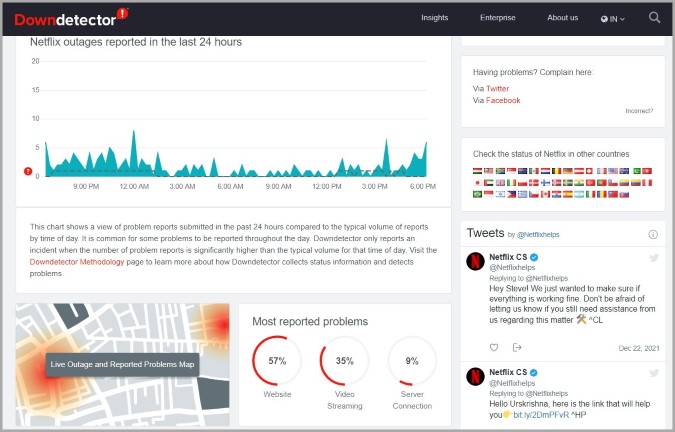The height and width of the screenshot is (432, 675).
Task: Click Netflix avatar on the Hey Steve tweet
Action: point(476,261)
